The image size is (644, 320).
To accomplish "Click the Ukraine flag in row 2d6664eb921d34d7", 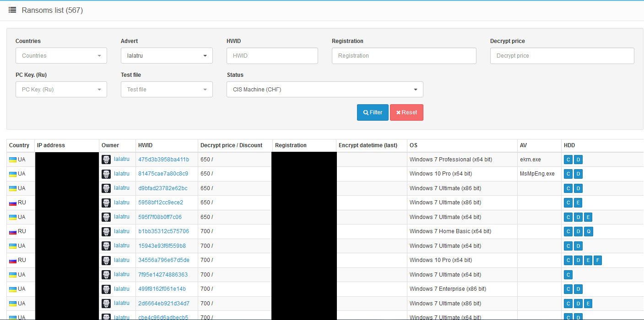I will (13, 304).
